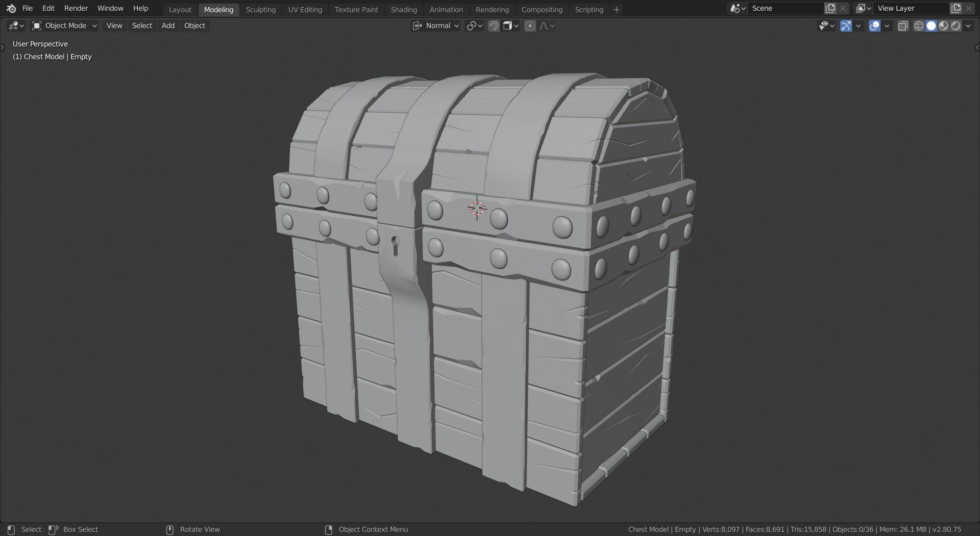
Task: Open the Help menu
Action: (140, 9)
